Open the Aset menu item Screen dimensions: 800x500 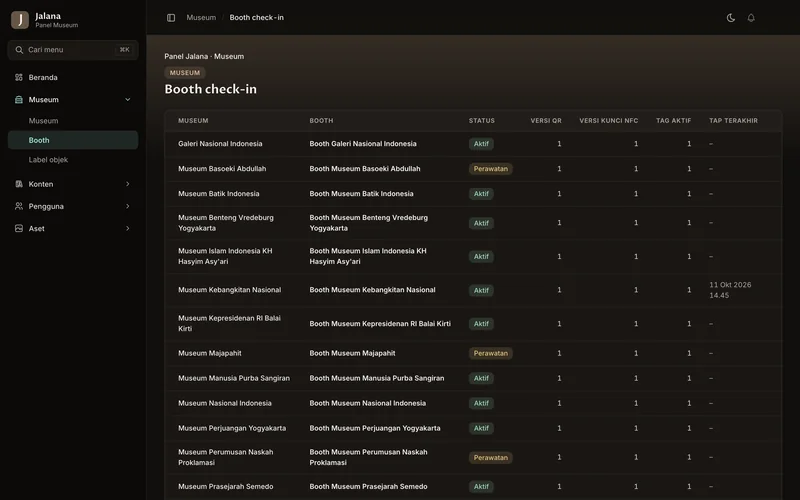coord(73,229)
